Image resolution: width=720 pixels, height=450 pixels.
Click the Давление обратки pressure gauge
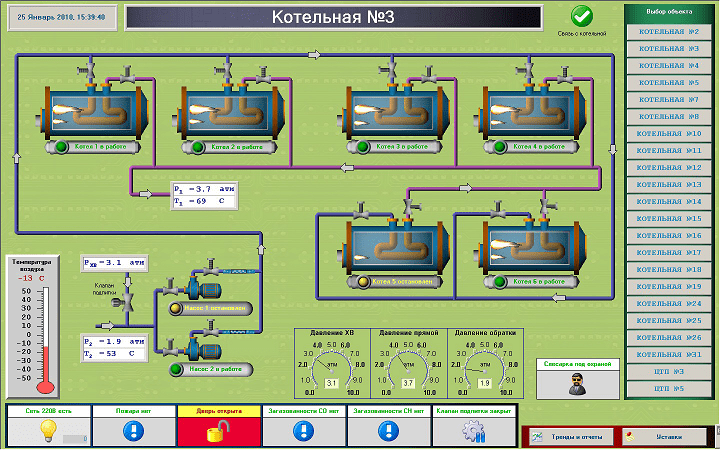(485, 363)
